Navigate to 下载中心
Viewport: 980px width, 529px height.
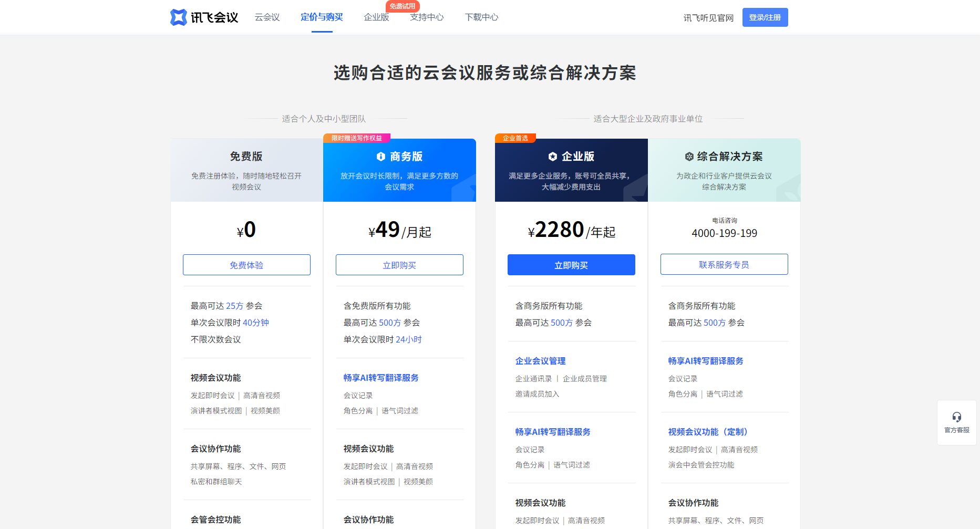point(481,17)
